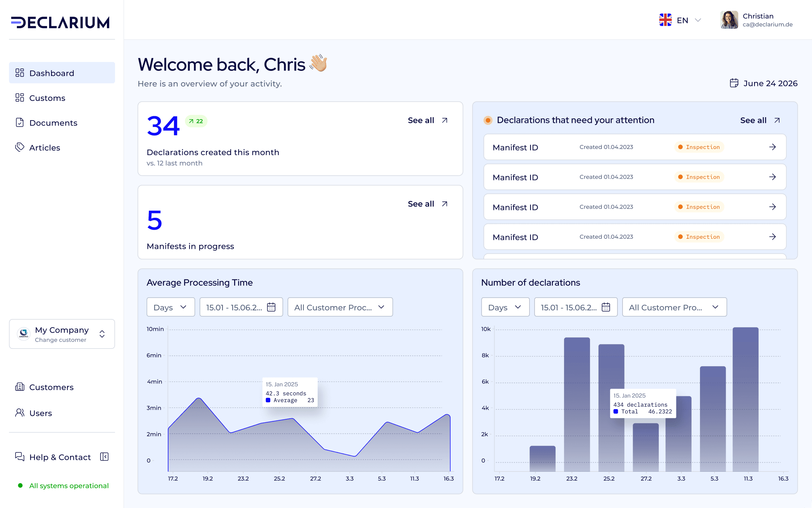812x508 pixels.
Task: Open date range field in Average Processing Time
Action: [x=241, y=307]
